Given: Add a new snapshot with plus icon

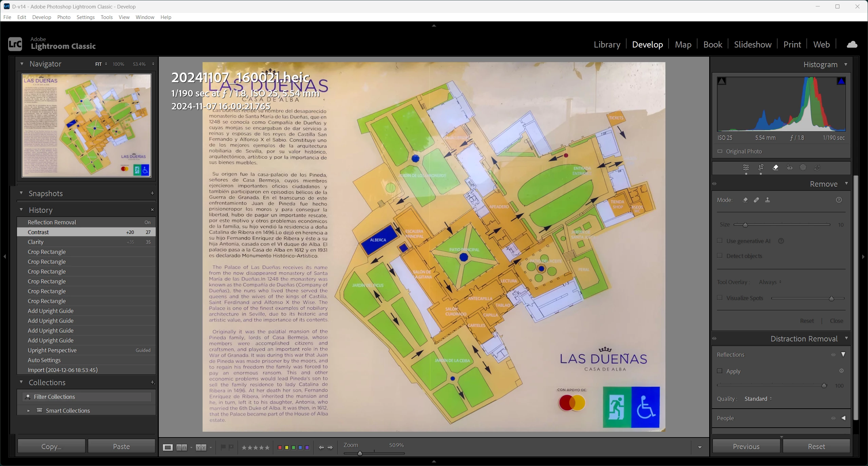Looking at the screenshot, I should point(152,193).
